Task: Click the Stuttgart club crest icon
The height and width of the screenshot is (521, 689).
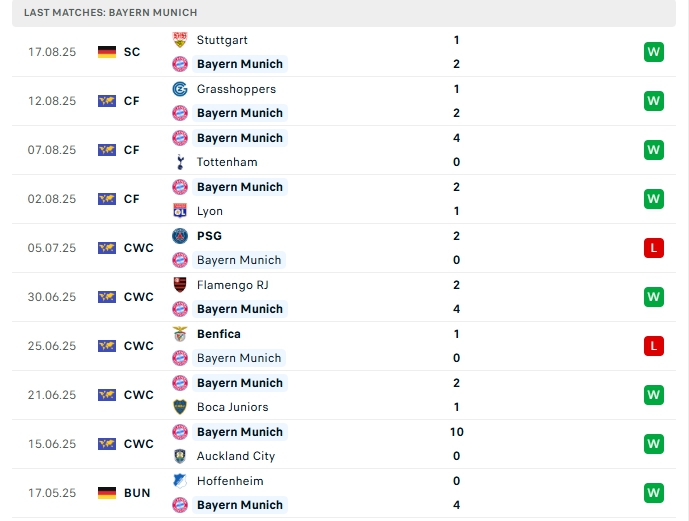Action: 180,40
